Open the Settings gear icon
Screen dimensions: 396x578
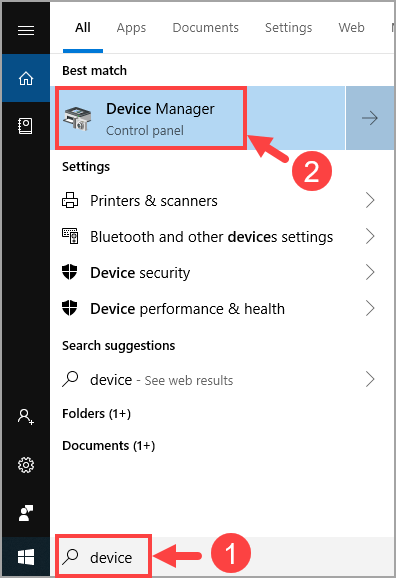26,465
